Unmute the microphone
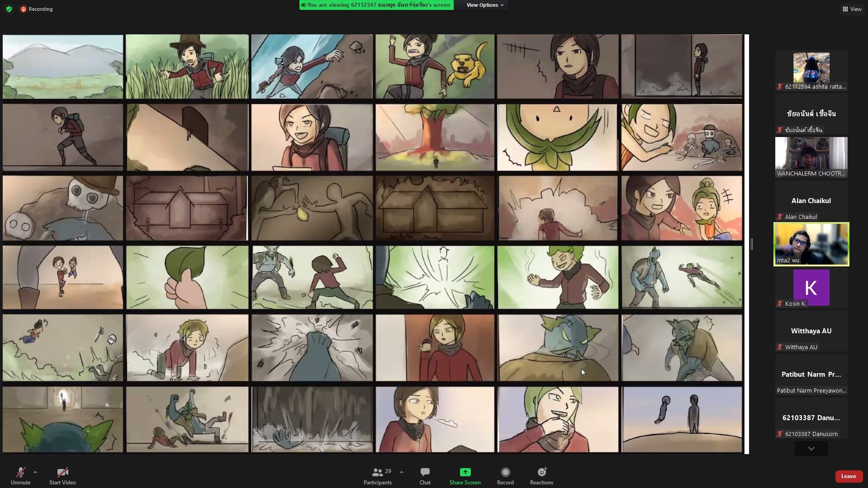 [x=20, y=475]
